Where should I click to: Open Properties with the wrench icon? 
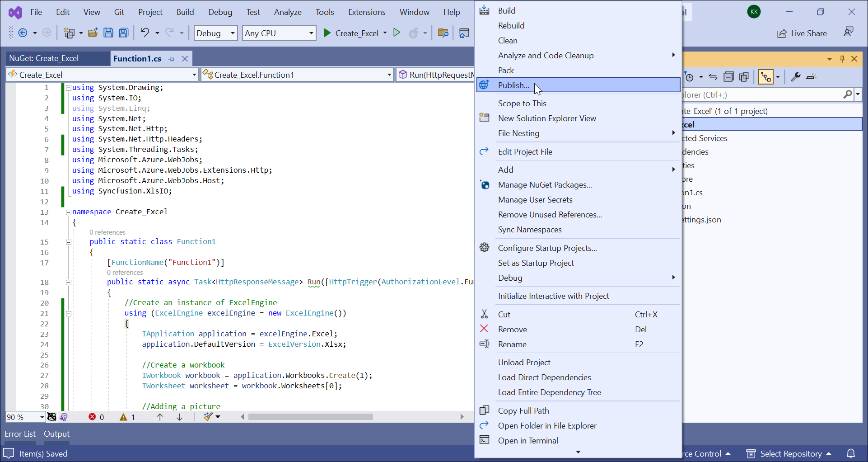[x=796, y=77]
